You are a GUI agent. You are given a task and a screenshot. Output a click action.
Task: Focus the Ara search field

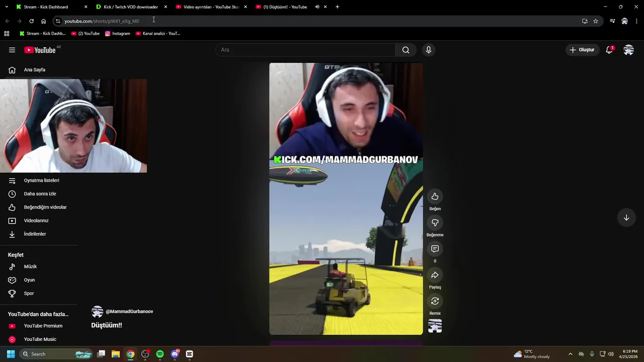[x=306, y=50]
